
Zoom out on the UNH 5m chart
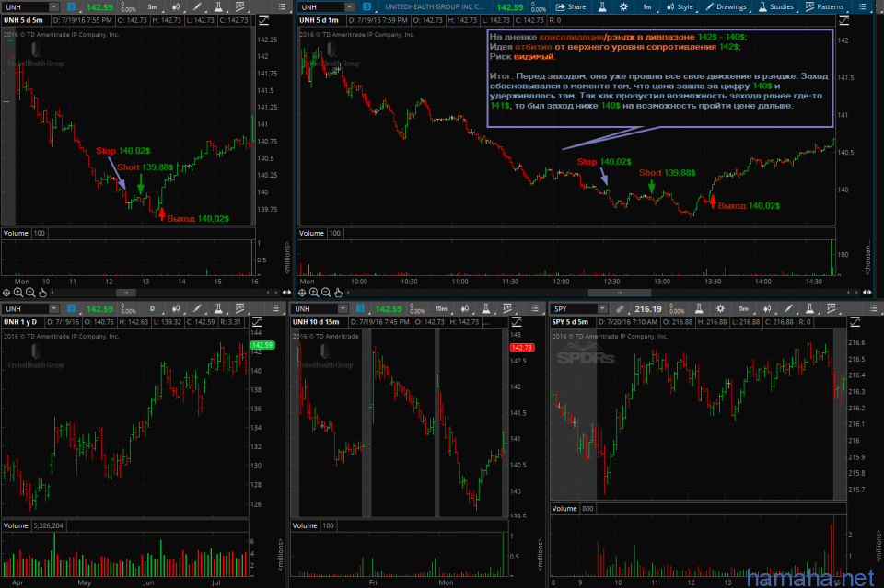pyautogui.click(x=30, y=293)
